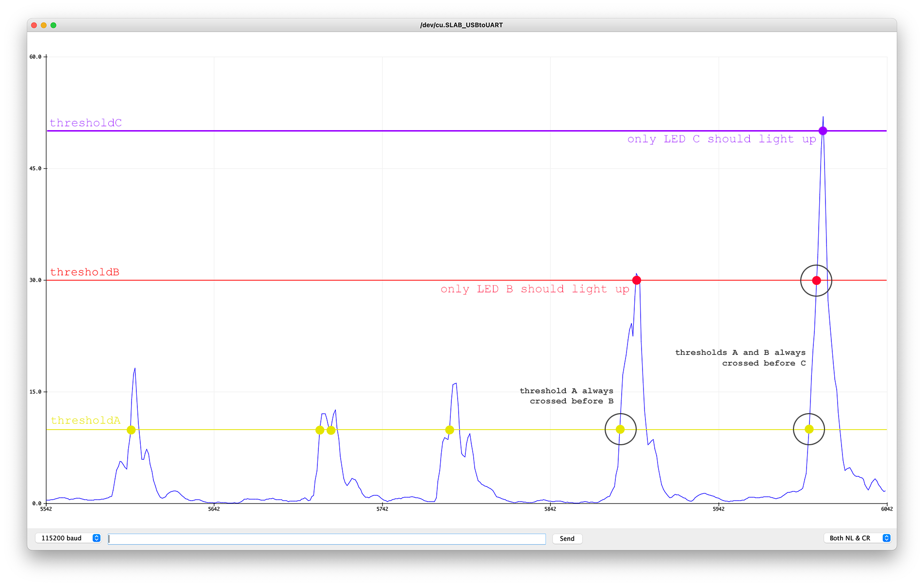Click the x-axis label 5542
The height and width of the screenshot is (586, 924).
pos(46,509)
